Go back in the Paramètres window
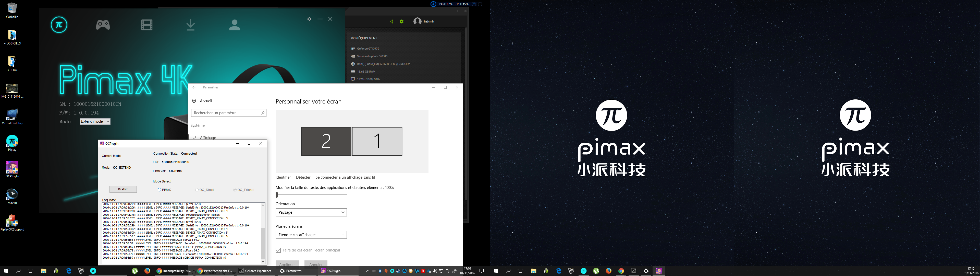Image resolution: width=980 pixels, height=276 pixels. [x=194, y=87]
